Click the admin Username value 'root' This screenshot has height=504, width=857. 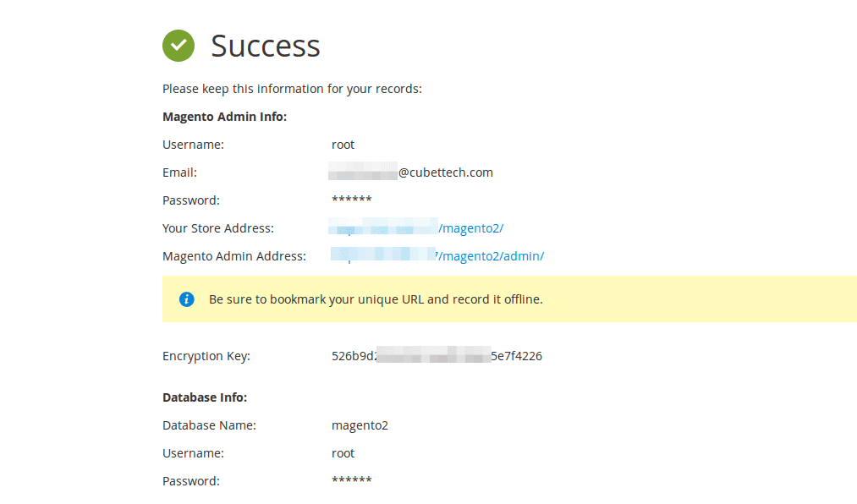click(343, 145)
